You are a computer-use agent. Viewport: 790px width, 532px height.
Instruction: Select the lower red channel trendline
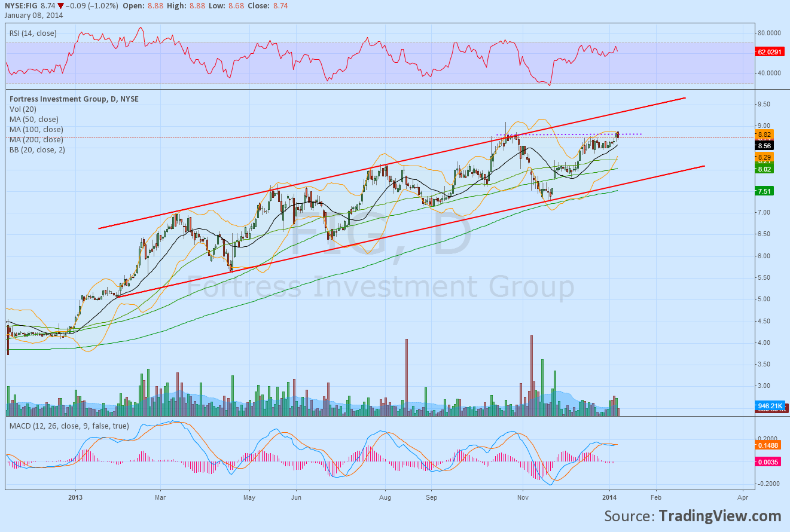coord(411,231)
